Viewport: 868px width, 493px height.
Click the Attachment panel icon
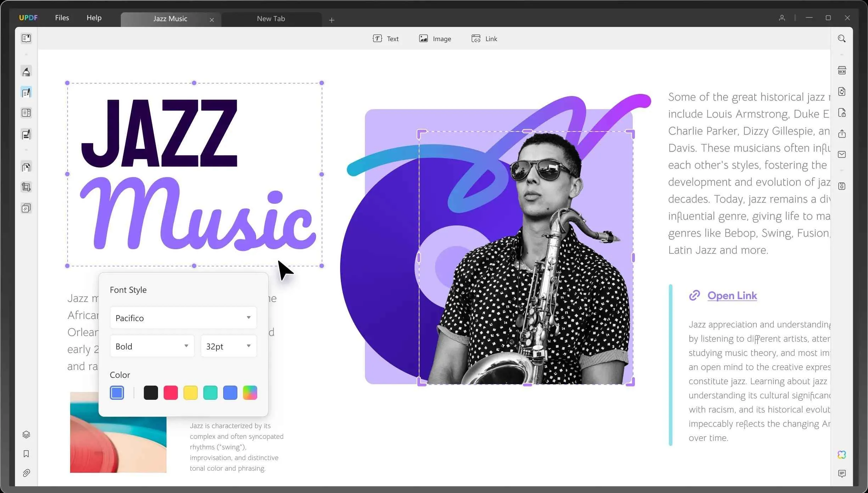click(x=26, y=473)
